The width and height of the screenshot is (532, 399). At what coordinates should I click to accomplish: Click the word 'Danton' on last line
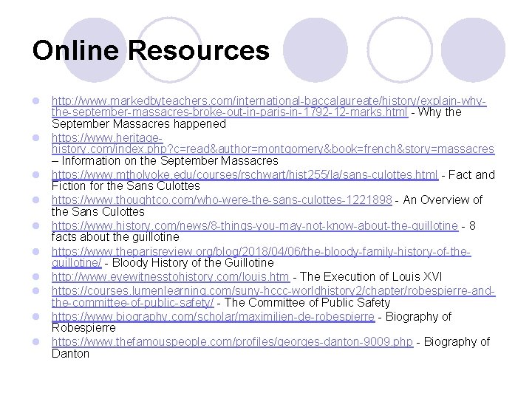pos(71,353)
